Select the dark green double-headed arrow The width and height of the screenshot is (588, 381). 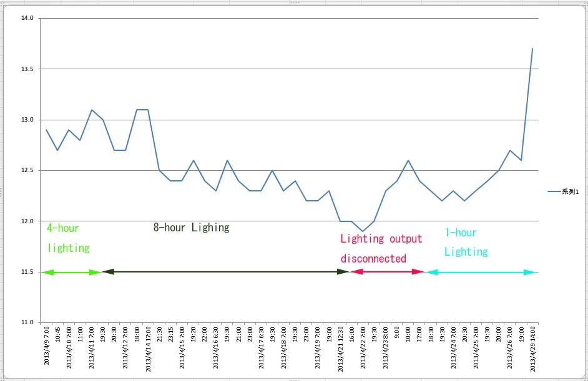click(x=225, y=272)
